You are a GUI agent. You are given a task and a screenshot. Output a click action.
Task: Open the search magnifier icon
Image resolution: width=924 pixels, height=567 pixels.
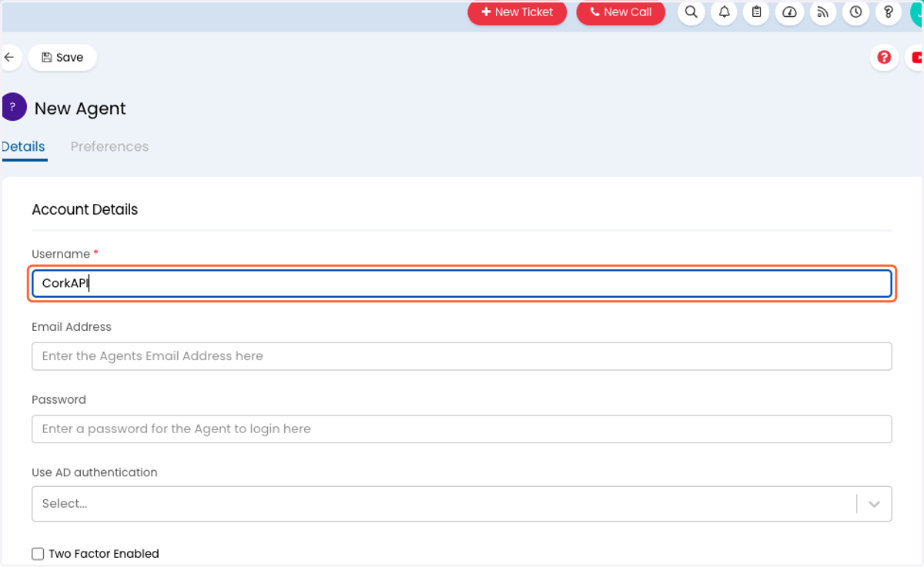(691, 12)
